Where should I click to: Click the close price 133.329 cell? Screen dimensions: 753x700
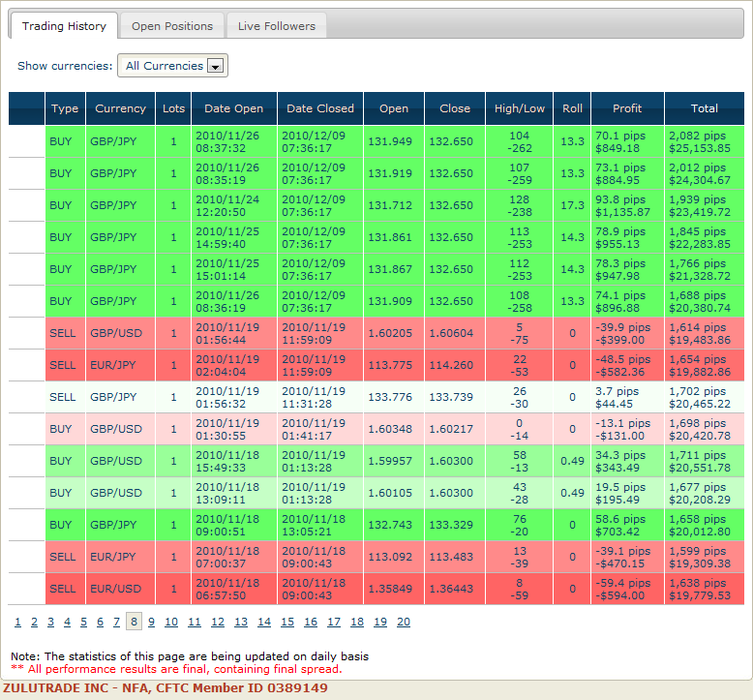coord(455,525)
